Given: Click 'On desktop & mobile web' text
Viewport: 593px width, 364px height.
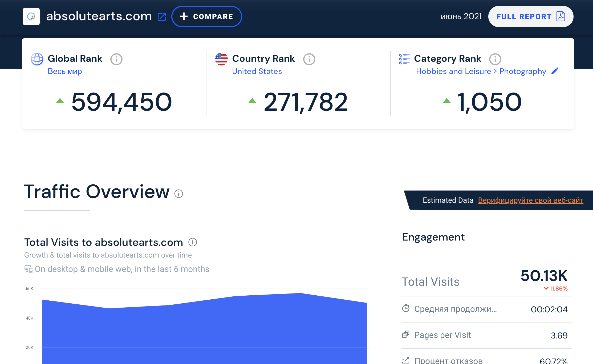Looking at the screenshot, I should point(122,269).
